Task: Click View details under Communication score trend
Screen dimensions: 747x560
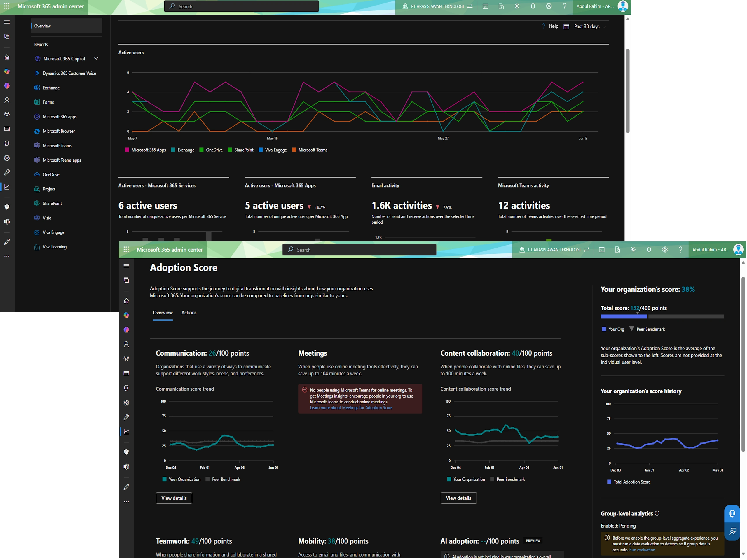Action: click(x=174, y=498)
